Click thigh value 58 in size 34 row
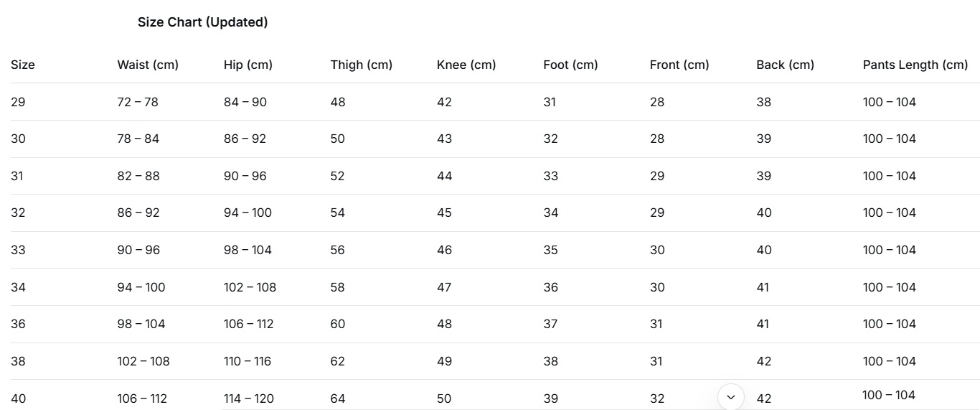The image size is (980, 410). [x=338, y=287]
